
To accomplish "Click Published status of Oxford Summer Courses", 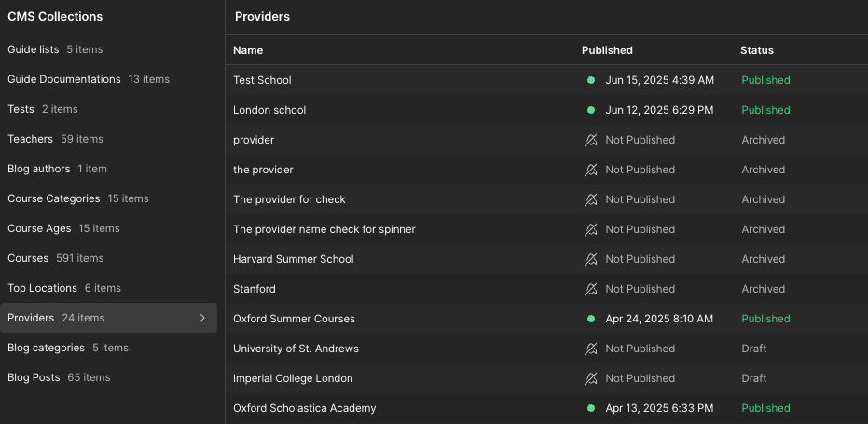I will (766, 319).
